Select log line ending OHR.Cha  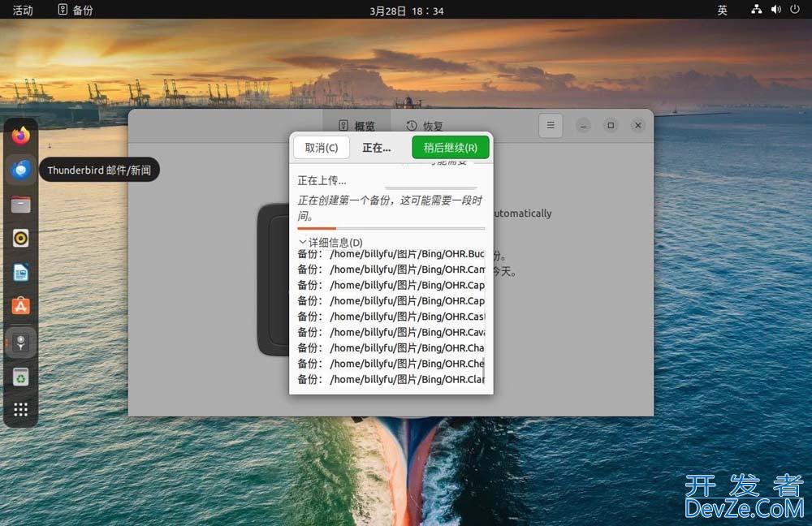pyautogui.click(x=391, y=347)
